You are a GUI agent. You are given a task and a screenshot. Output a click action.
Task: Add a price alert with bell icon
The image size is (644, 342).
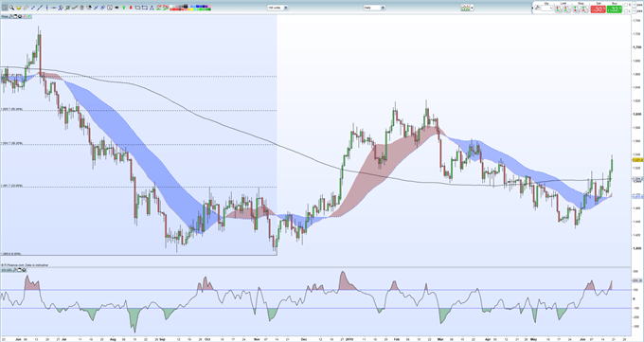tap(19, 8)
